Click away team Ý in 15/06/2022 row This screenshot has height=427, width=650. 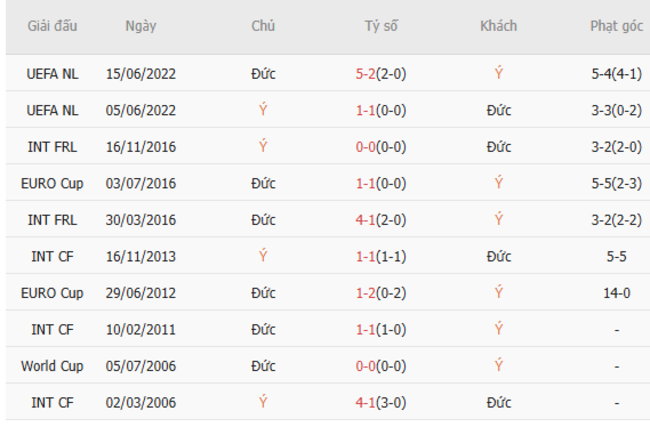[x=498, y=73]
